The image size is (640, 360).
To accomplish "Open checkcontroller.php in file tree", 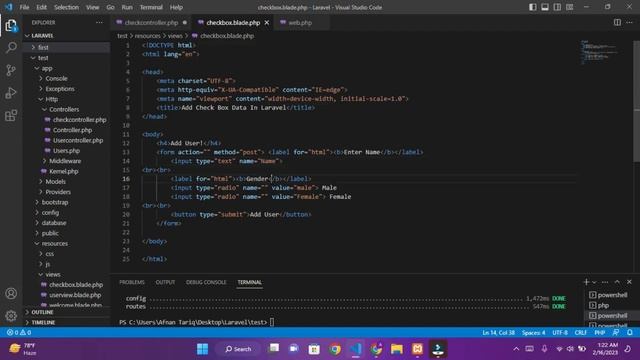I will coord(79,120).
